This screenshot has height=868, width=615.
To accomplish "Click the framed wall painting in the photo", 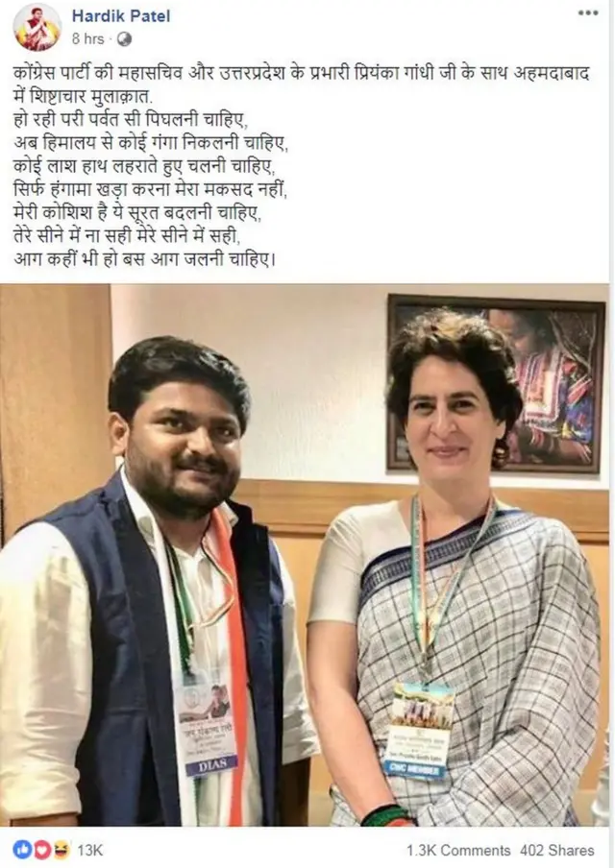I will [496, 384].
